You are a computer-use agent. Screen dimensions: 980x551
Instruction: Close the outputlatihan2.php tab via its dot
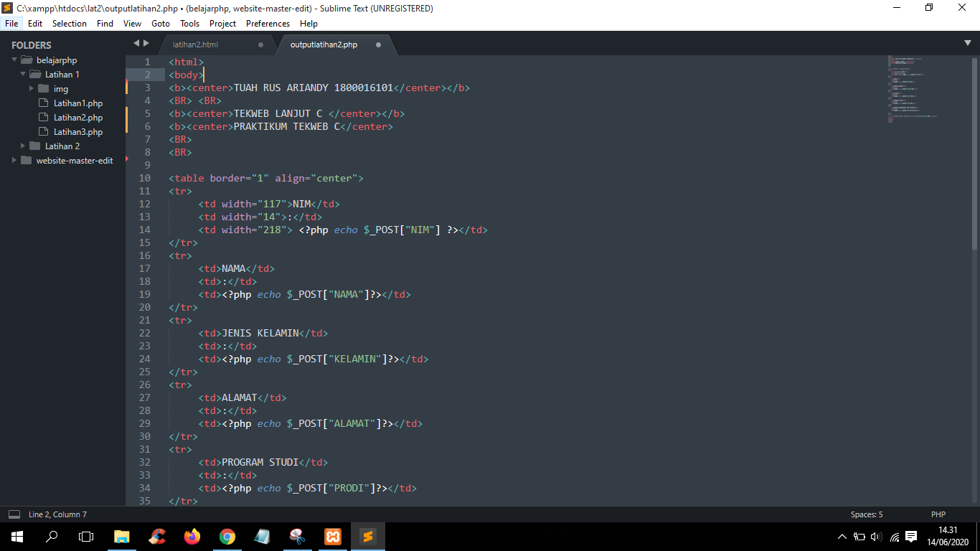(x=378, y=44)
